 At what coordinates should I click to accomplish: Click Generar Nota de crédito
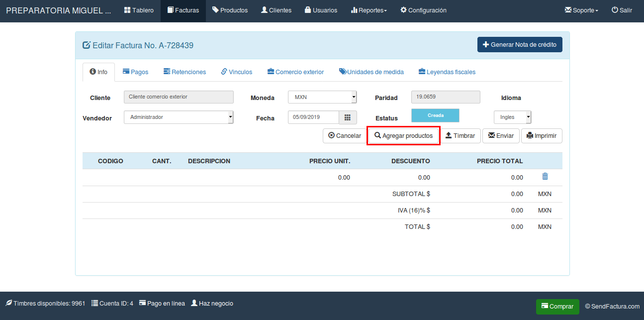coord(520,44)
